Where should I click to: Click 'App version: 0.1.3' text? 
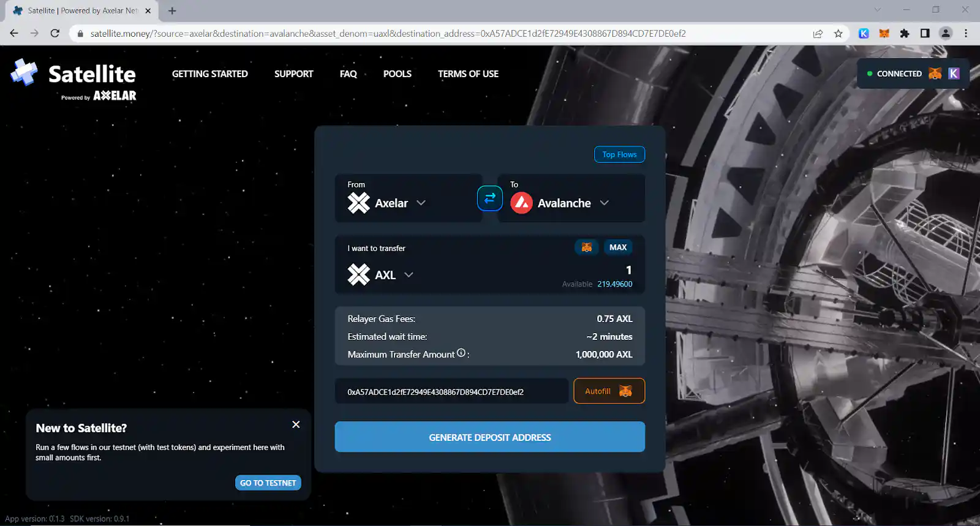coord(35,519)
